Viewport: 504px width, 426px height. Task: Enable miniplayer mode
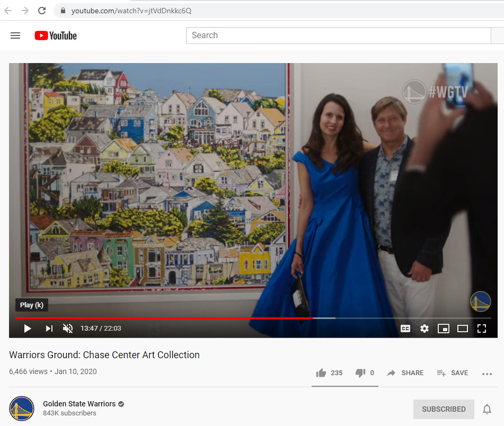[x=444, y=329]
